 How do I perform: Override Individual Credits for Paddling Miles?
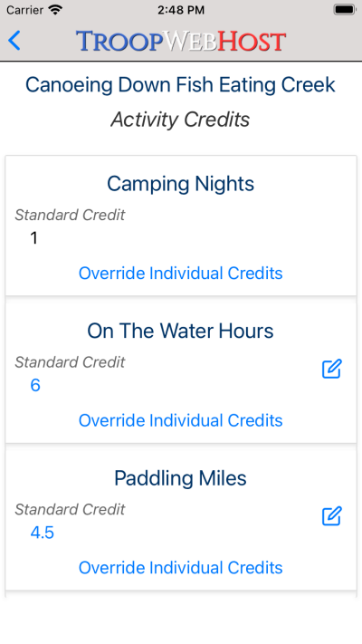coord(181,568)
